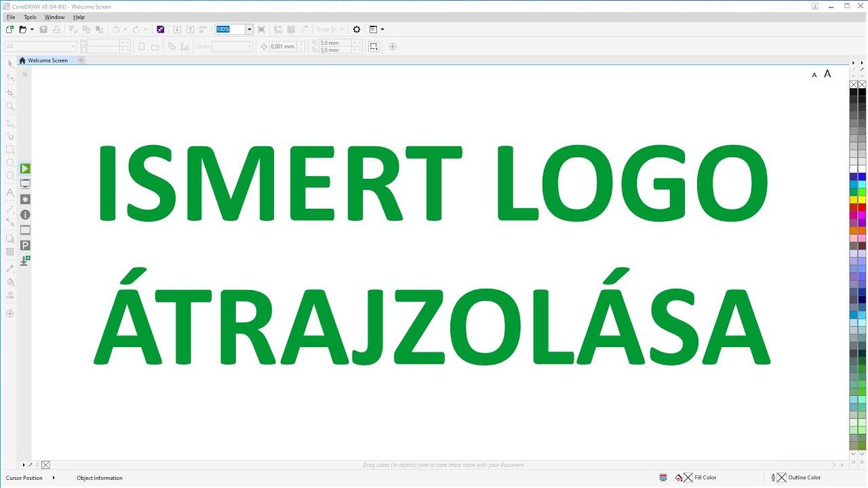
Task: Select the Pick tool arrow
Action: 10,64
